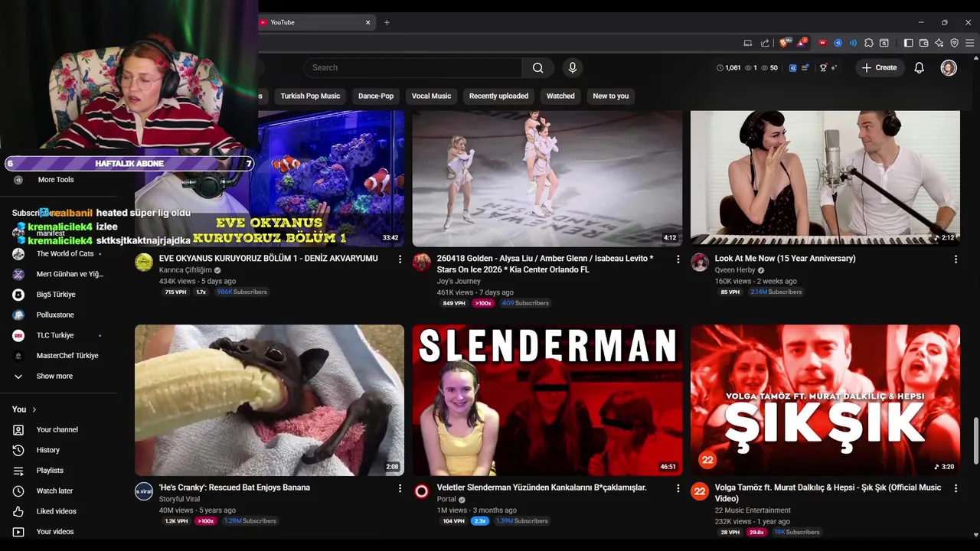Click the Brave Shields lion icon
980x551 pixels.
783,43
